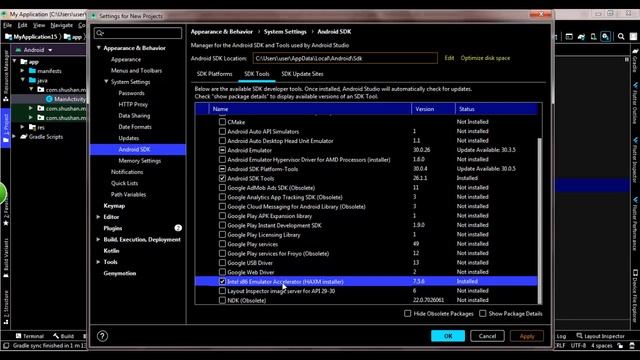The image size is (640, 360).
Task: Click the Gradle Scripts elephant icon
Action: pyautogui.click(x=24, y=137)
